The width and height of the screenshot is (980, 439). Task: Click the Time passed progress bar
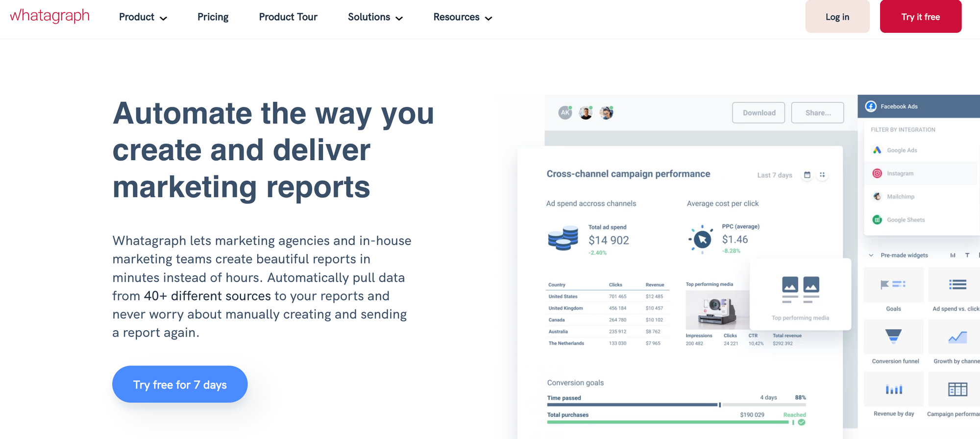(x=676, y=405)
